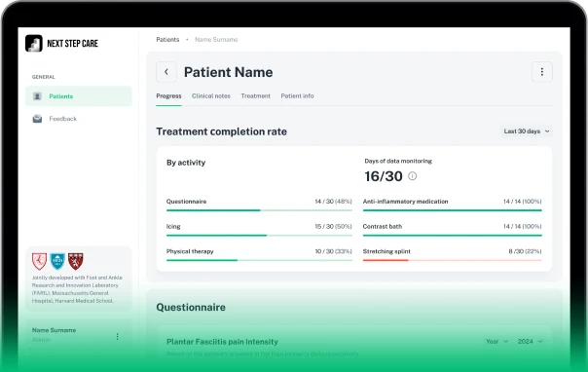Click the Name Surname breadcrumb
Image resolution: width=588 pixels, height=372 pixels.
(216, 39)
